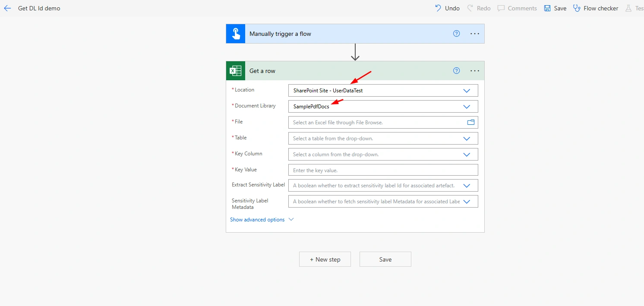Click into the Key Value field
This screenshot has width=644, height=306.
(383, 170)
